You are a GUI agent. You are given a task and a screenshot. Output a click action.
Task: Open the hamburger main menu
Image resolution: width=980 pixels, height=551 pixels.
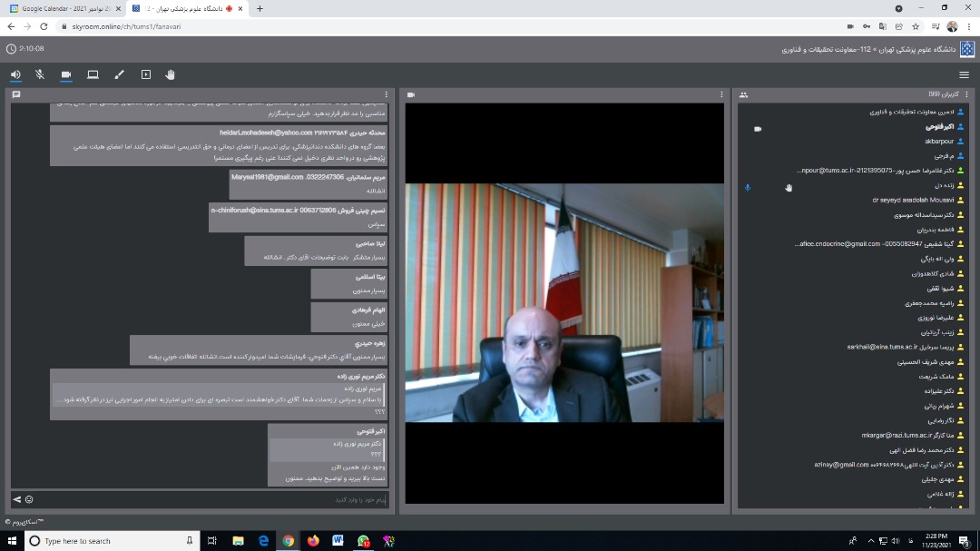coord(964,74)
